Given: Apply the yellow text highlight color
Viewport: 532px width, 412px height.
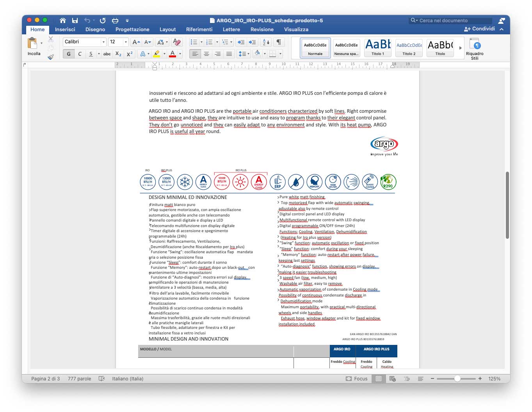Looking at the screenshot, I should coord(157,54).
